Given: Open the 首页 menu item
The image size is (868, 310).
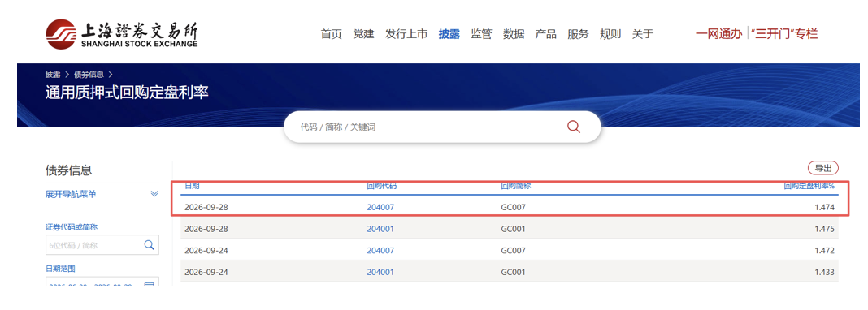Looking at the screenshot, I should click(x=332, y=34).
